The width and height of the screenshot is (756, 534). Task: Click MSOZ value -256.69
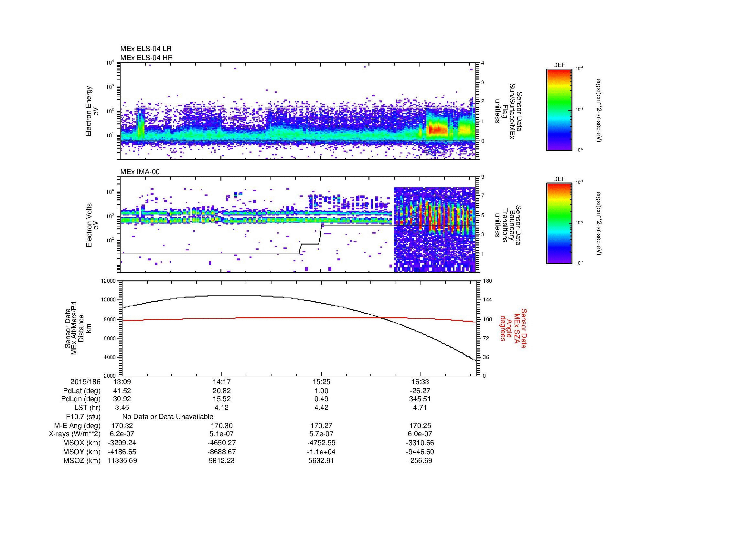click(420, 461)
